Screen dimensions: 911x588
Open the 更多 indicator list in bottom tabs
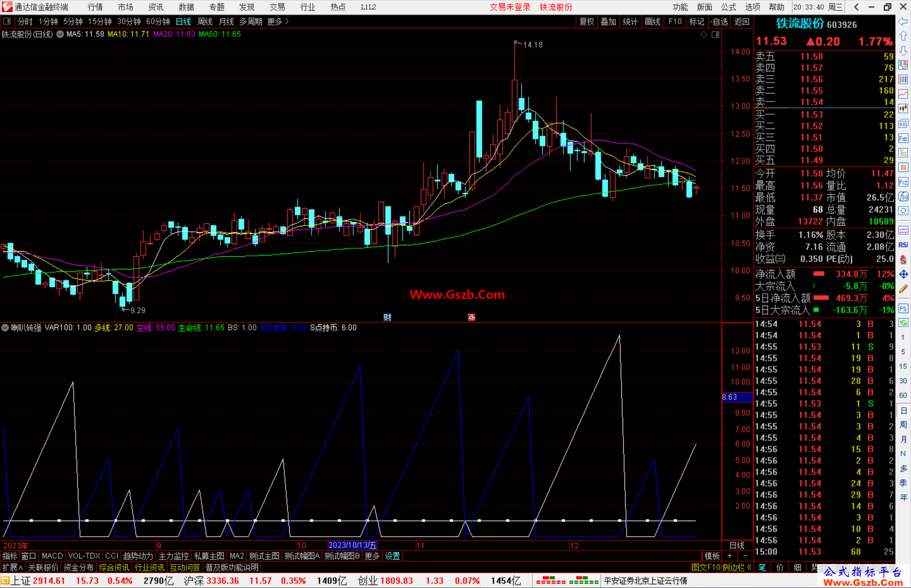coord(372,556)
